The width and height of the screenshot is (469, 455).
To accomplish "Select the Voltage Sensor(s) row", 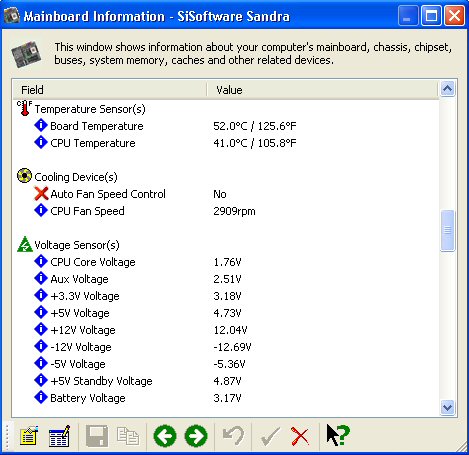I will [x=77, y=245].
